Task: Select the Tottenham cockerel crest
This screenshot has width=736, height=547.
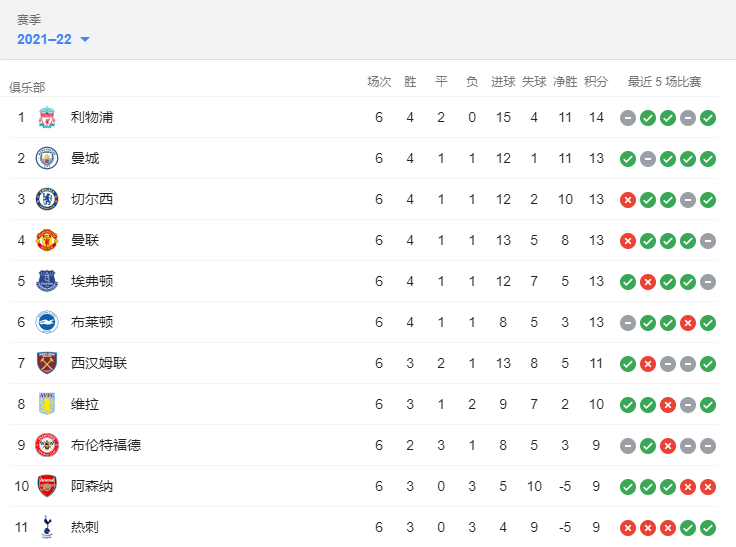Action: (47, 527)
